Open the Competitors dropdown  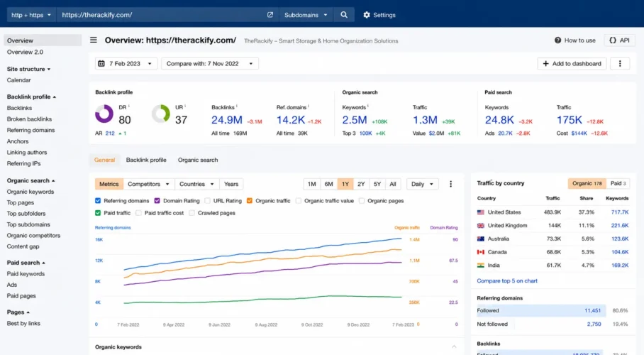(148, 184)
